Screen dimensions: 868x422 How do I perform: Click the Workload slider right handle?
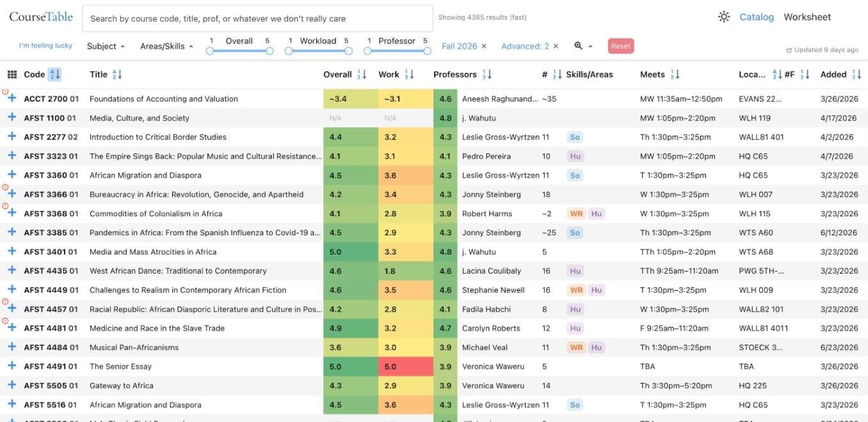click(348, 51)
